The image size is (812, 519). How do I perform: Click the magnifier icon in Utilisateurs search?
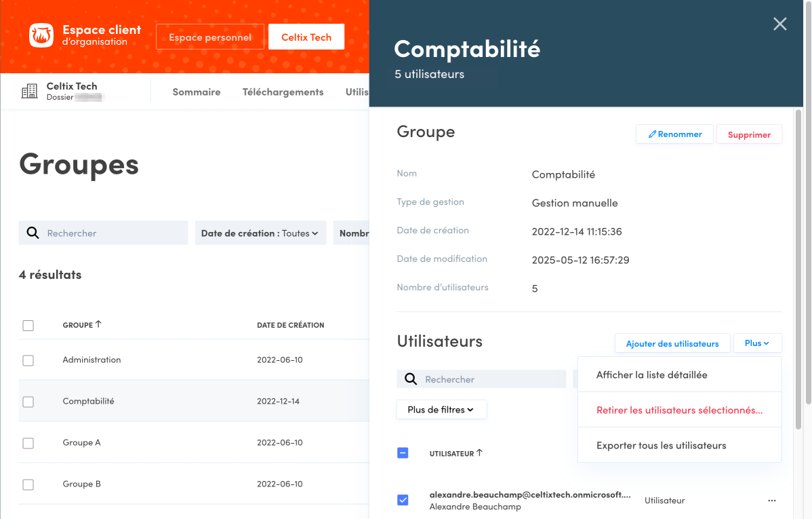click(411, 379)
